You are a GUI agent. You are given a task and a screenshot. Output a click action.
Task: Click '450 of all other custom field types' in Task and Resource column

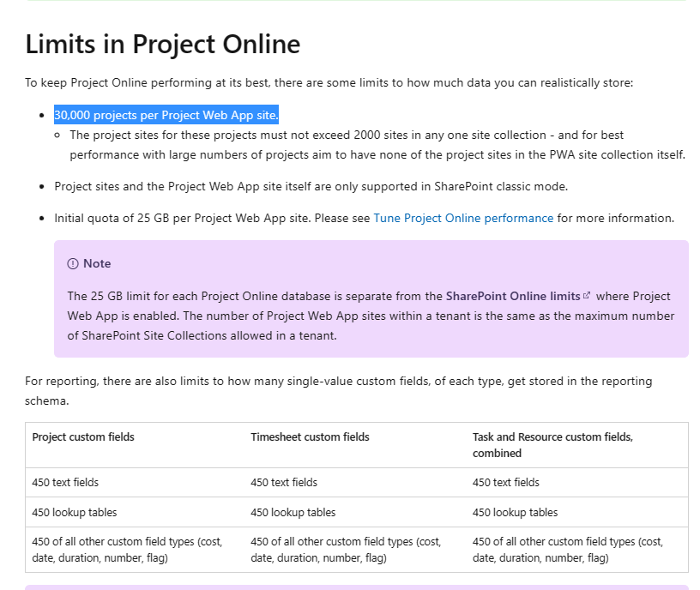568,550
